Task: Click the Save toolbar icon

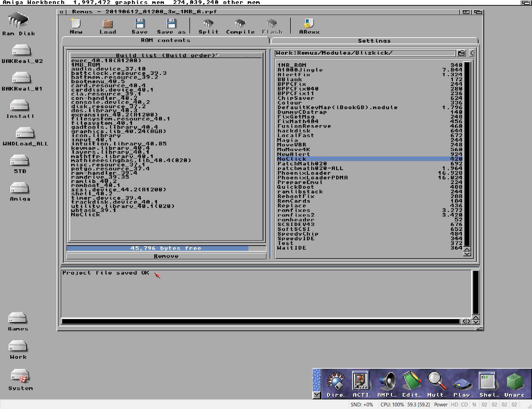Action: coord(140,26)
